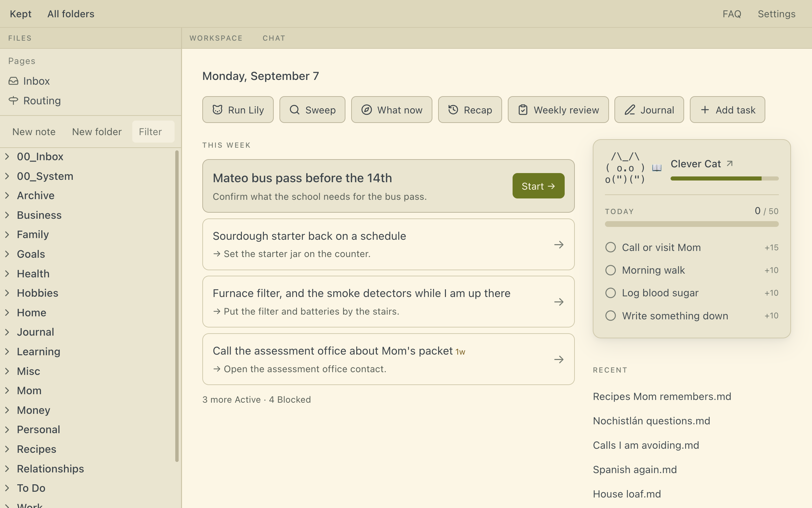Check off Morning walk habit
Screen dimensions: 812x508
[x=610, y=270]
